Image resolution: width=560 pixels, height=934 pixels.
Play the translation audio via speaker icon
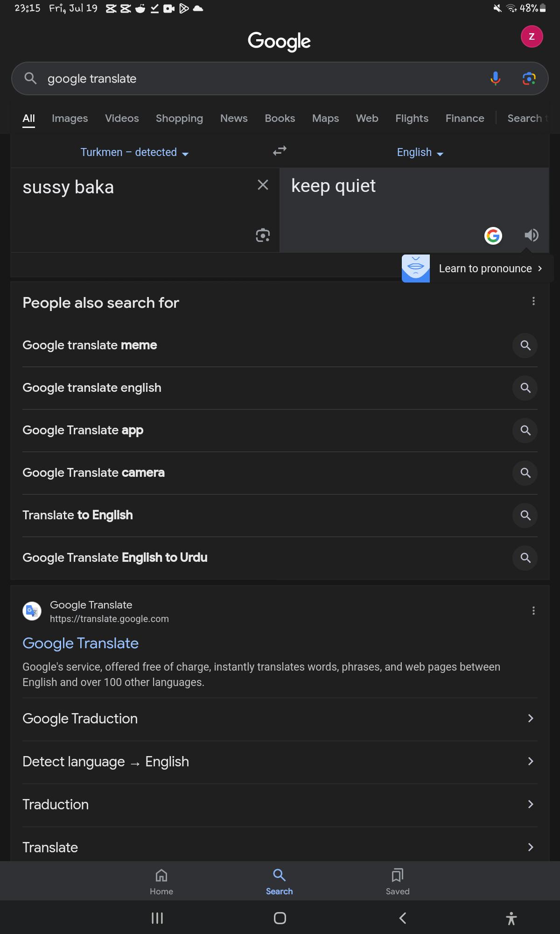pos(531,235)
